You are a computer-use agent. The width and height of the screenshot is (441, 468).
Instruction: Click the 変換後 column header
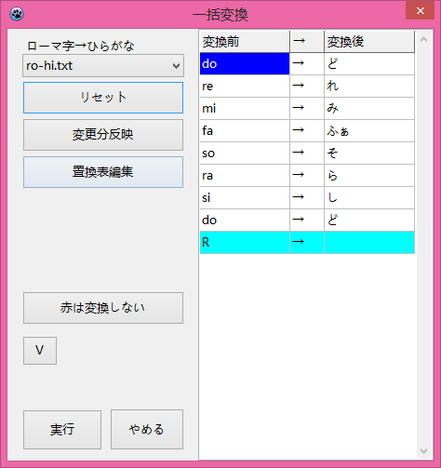[369, 42]
